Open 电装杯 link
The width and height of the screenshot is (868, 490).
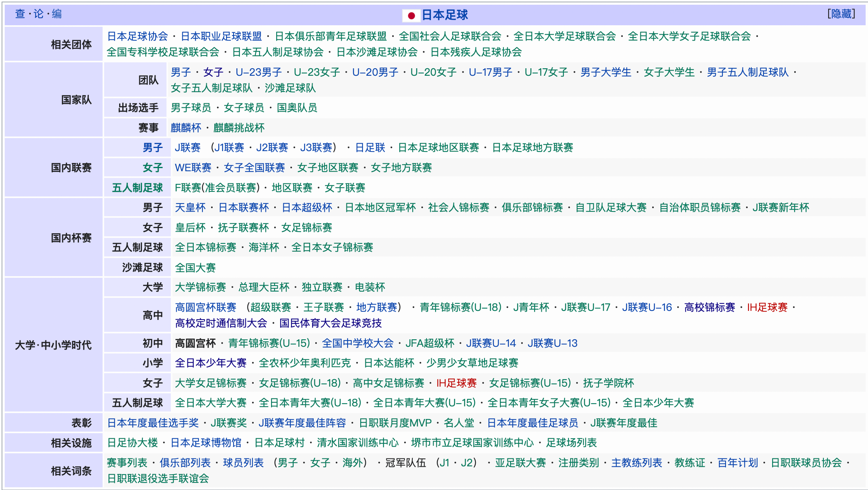[x=370, y=287]
